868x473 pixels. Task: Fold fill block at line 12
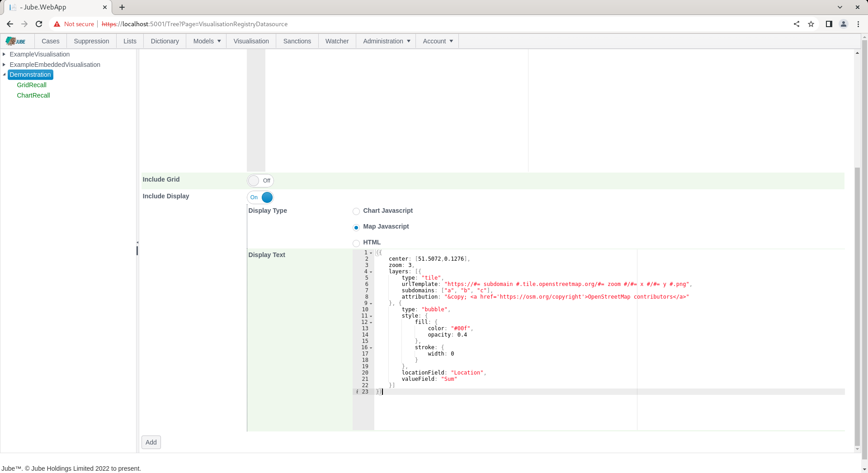(371, 323)
